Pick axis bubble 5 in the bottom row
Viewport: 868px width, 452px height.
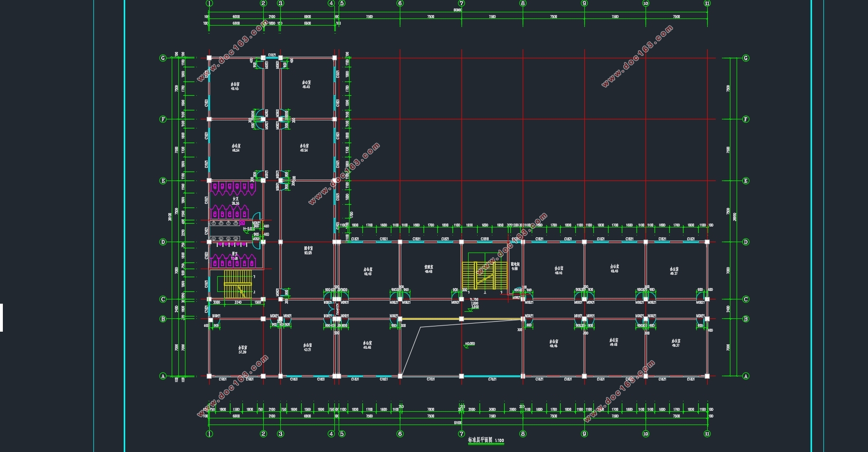coord(342,434)
